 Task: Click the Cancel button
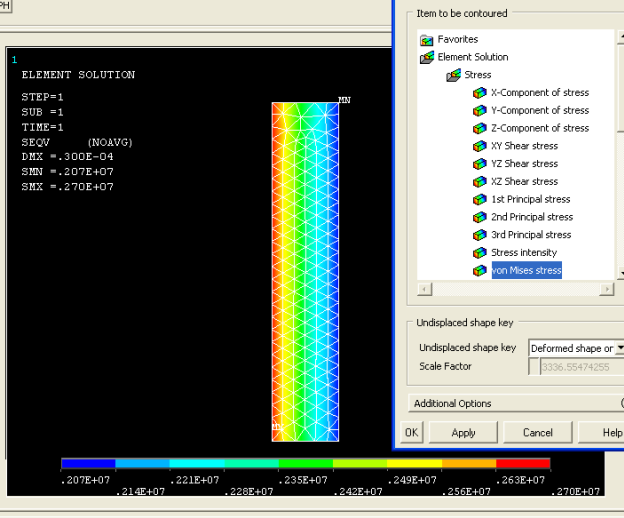pyautogui.click(x=537, y=433)
